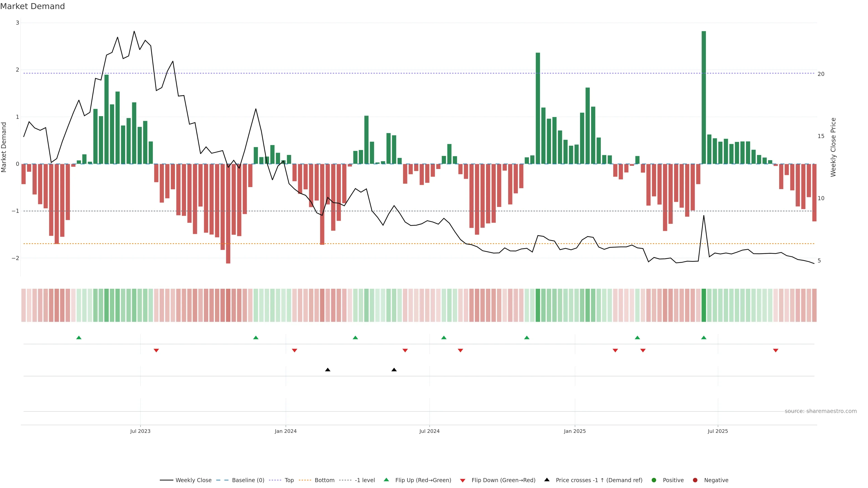Click the black triangle Price crosses legend icon
Viewport: 868px width, 488px height.
click(x=547, y=480)
